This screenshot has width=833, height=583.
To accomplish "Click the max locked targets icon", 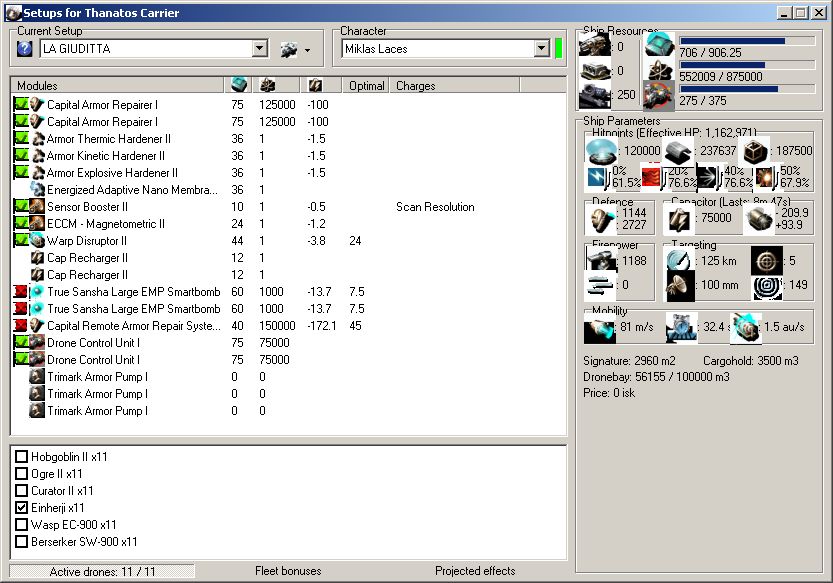I will [x=767, y=261].
